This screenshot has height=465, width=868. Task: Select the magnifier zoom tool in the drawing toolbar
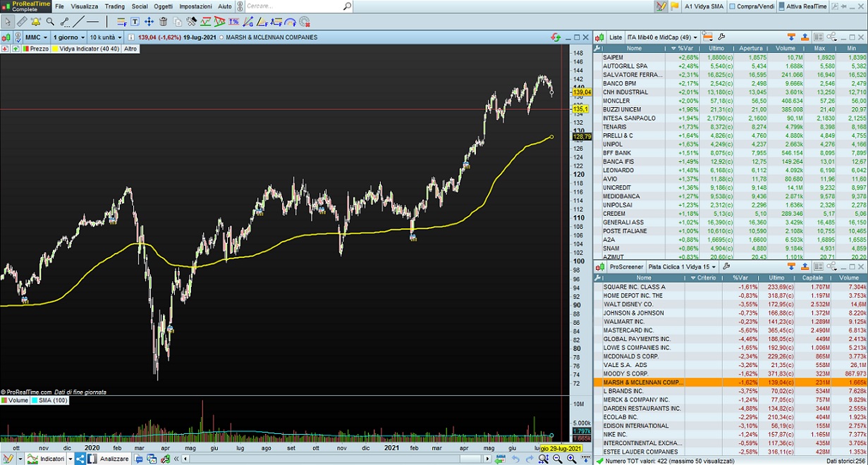[x=50, y=22]
